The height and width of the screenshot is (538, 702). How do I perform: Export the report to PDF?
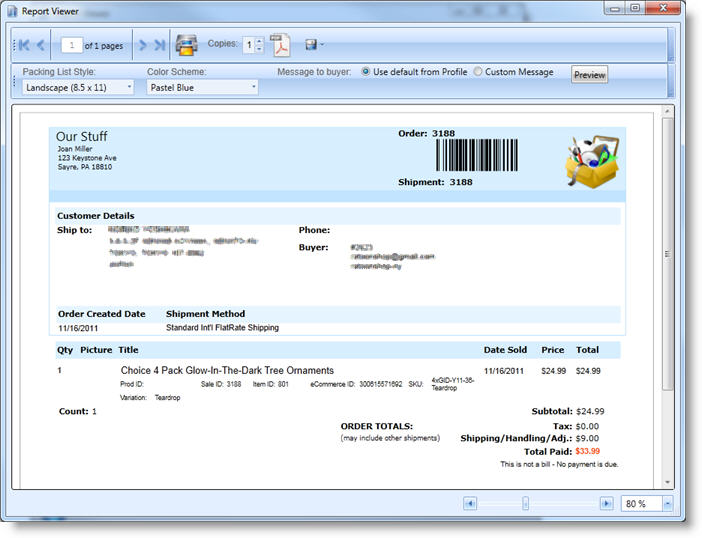tap(281, 45)
